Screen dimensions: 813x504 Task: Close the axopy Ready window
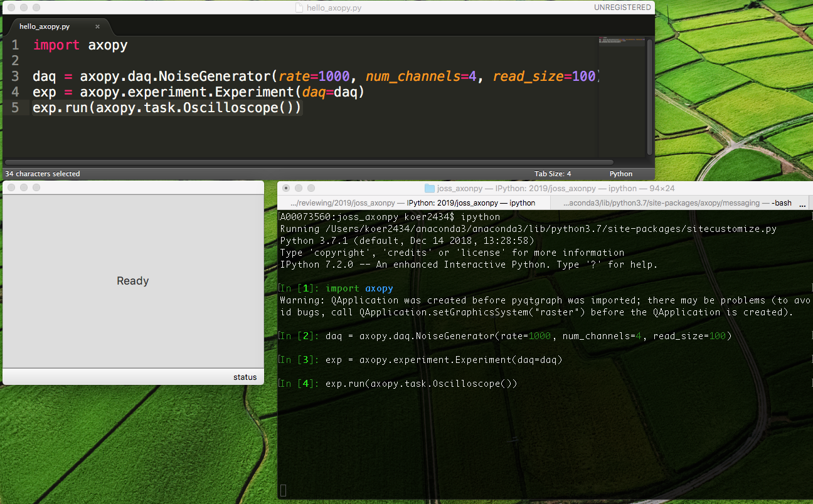tap(11, 187)
